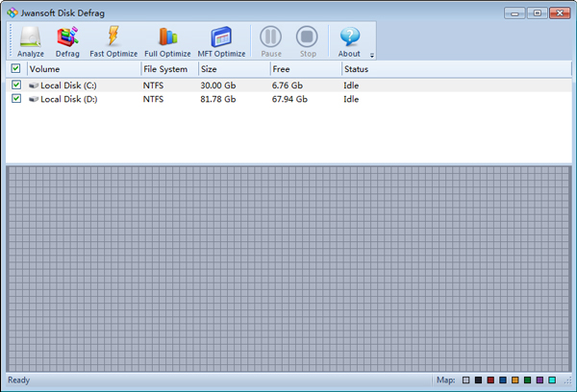The height and width of the screenshot is (392, 577).
Task: Click the orange map legend swatch
Action: [515, 380]
